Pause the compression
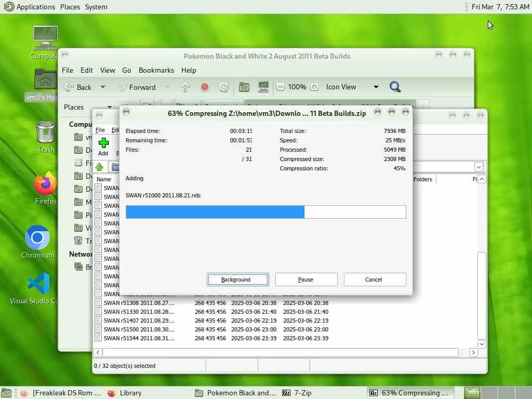 [306, 280]
